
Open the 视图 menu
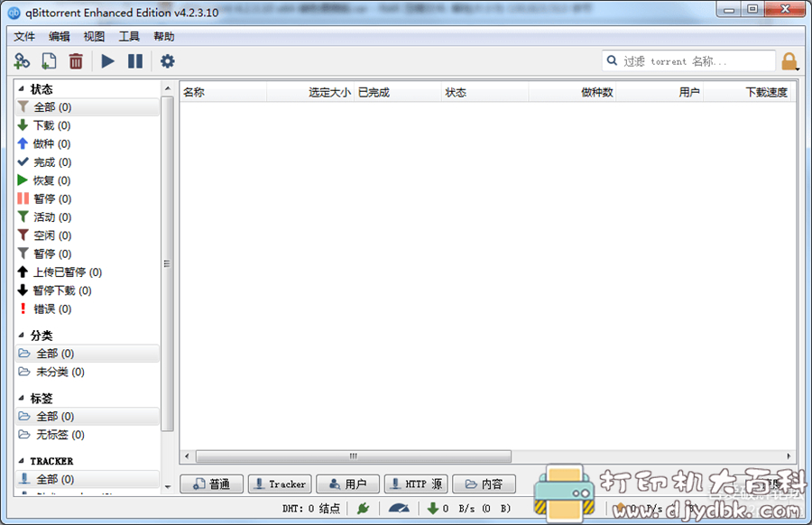click(x=94, y=37)
